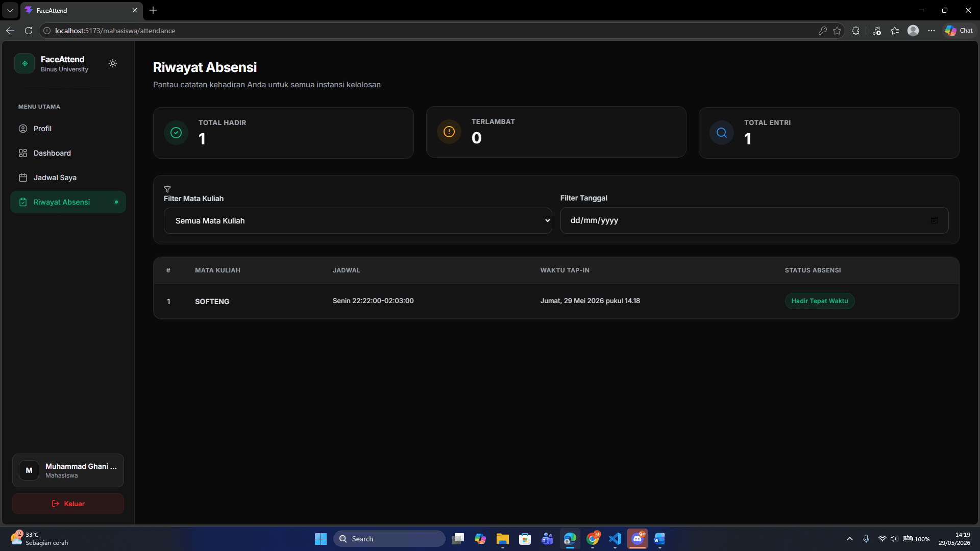Click the Jumat, 29 Mei 2026 tap-in time
The image size is (980, 551).
click(590, 301)
